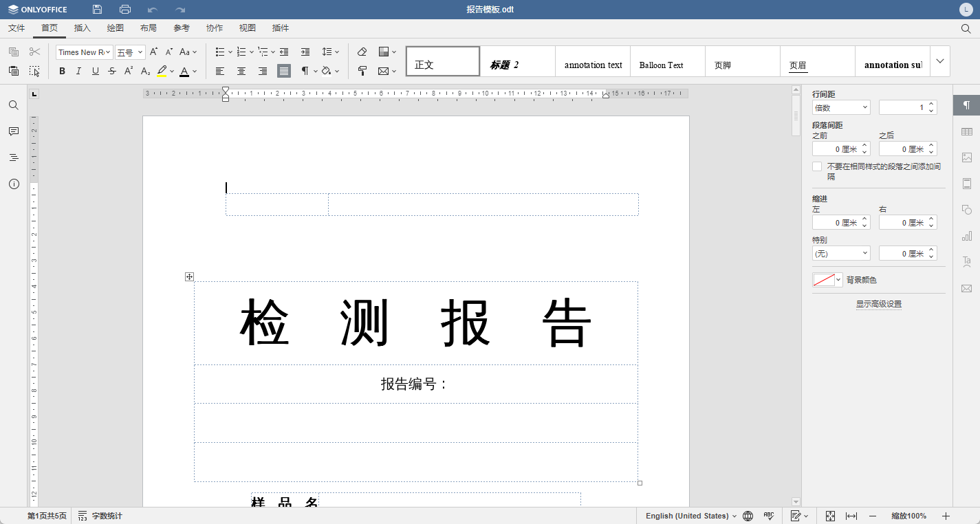Open the chart settings panel in right sidebar

pyautogui.click(x=967, y=236)
